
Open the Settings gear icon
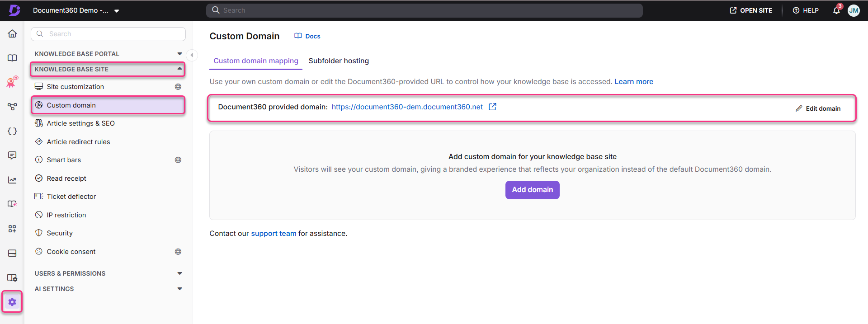pyautogui.click(x=12, y=302)
